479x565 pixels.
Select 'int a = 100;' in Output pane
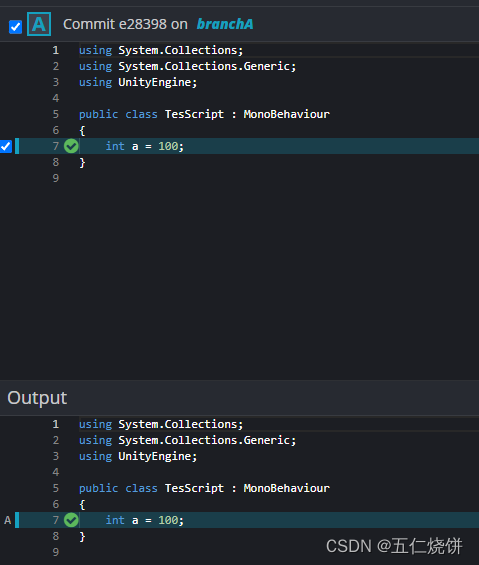tap(145, 520)
